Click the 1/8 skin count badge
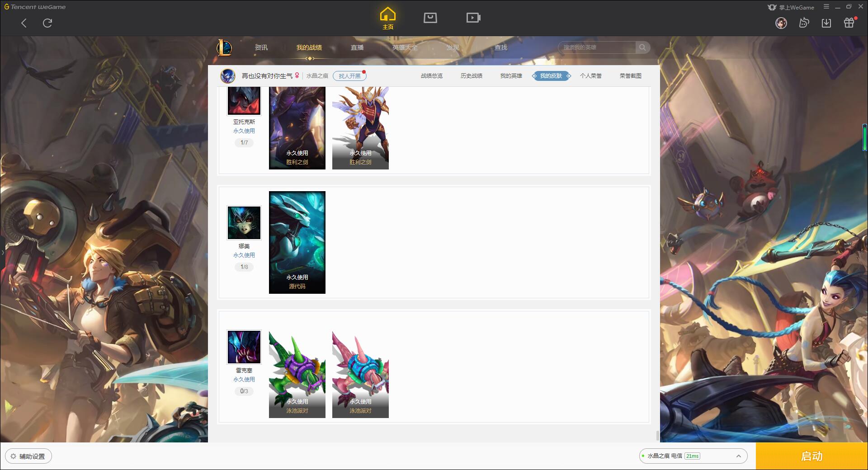The width and height of the screenshot is (868, 470). 244,267
